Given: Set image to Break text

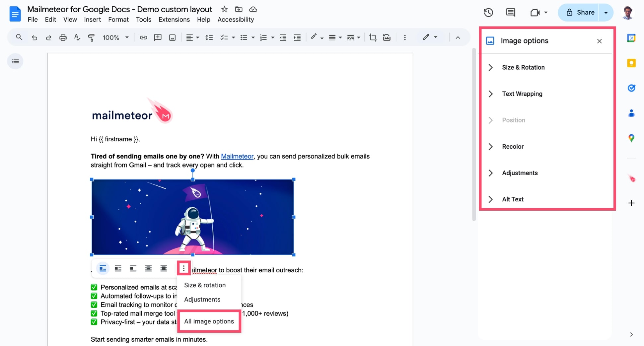Looking at the screenshot, I should [x=133, y=268].
